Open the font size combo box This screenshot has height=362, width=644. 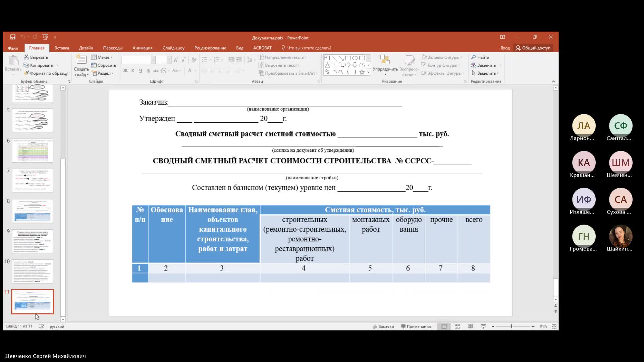164,60
